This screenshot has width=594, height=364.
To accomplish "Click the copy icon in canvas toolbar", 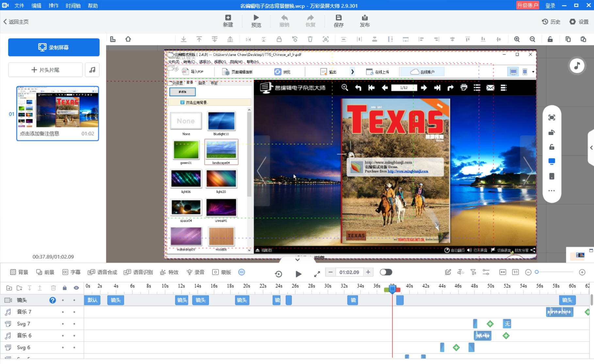I will (x=568, y=39).
